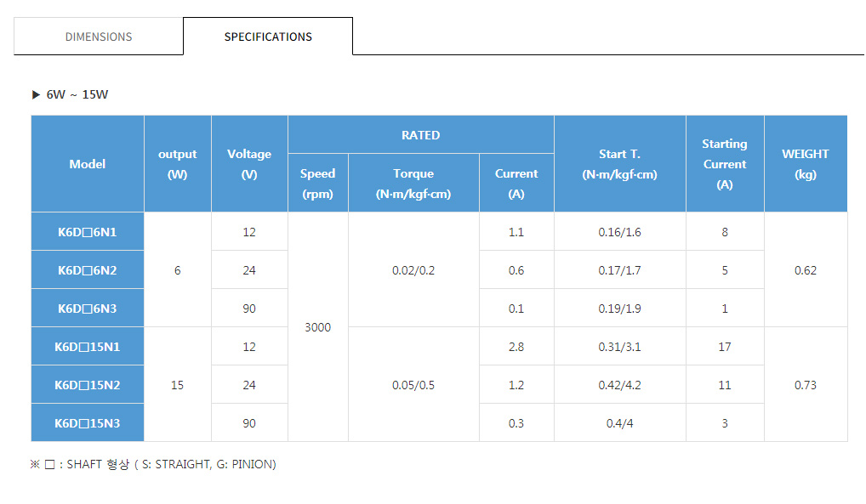Click the Start T. column header
Image resolution: width=866 pixels, height=504 pixels.
[x=619, y=164]
